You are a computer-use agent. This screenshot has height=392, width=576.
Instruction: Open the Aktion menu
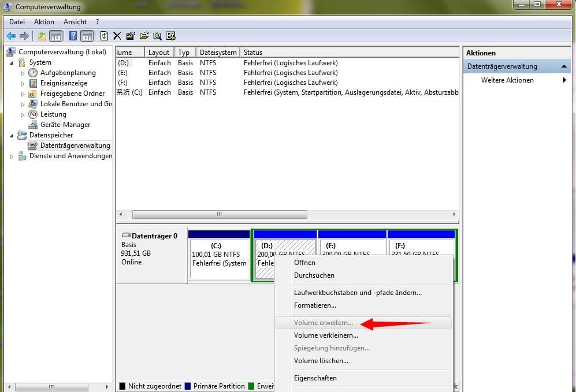(44, 22)
